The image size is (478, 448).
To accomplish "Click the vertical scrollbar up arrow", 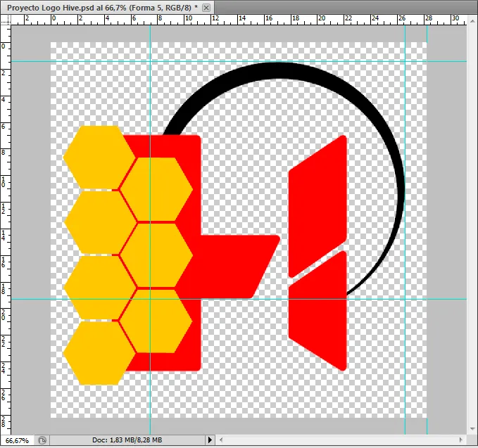I will click(x=472, y=21).
